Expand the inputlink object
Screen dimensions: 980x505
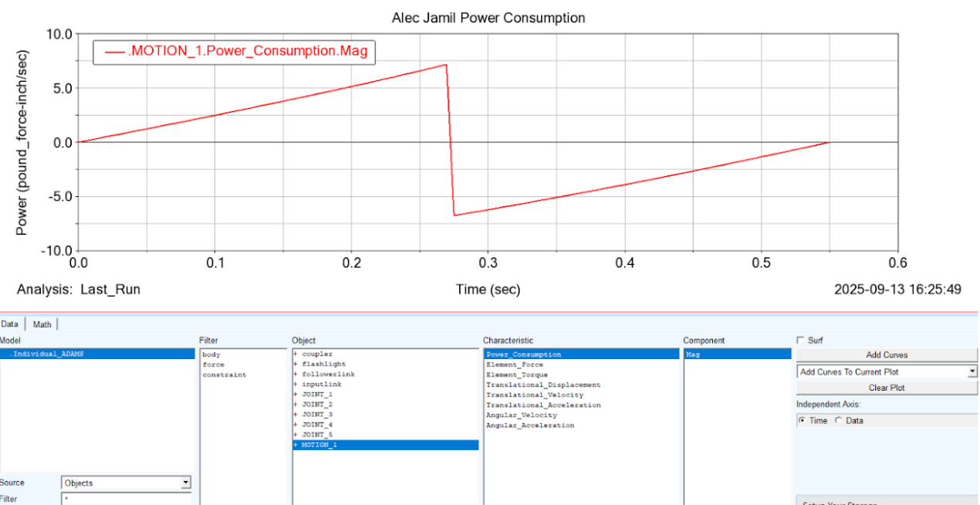[296, 385]
